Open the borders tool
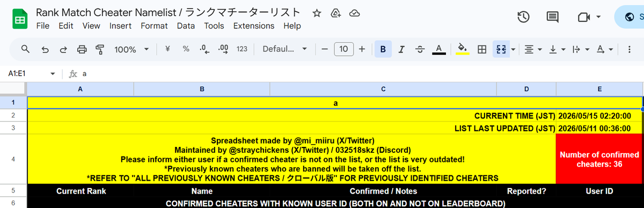Screen dimensions: 644x208 (x=482, y=49)
